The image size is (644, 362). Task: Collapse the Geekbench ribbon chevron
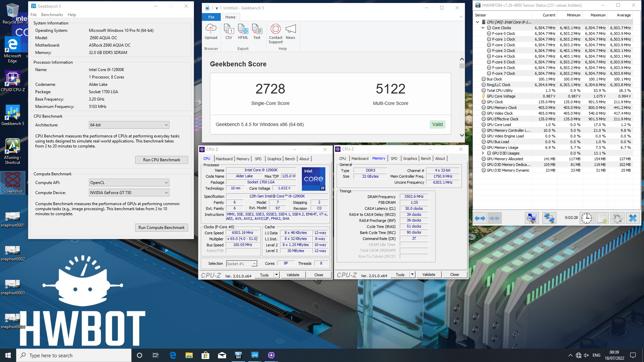(x=461, y=17)
